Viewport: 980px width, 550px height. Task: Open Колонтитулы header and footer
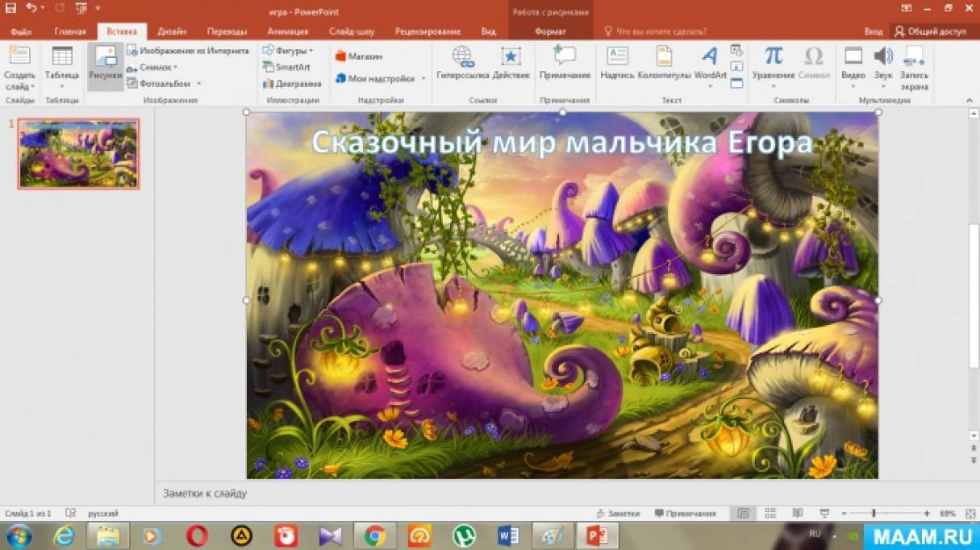[x=664, y=65]
